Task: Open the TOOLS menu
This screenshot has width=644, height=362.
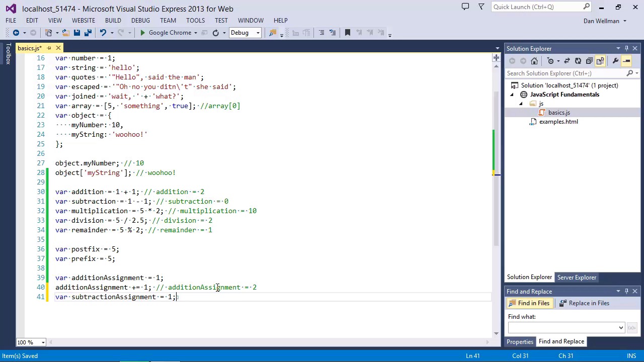Action: 195,21
